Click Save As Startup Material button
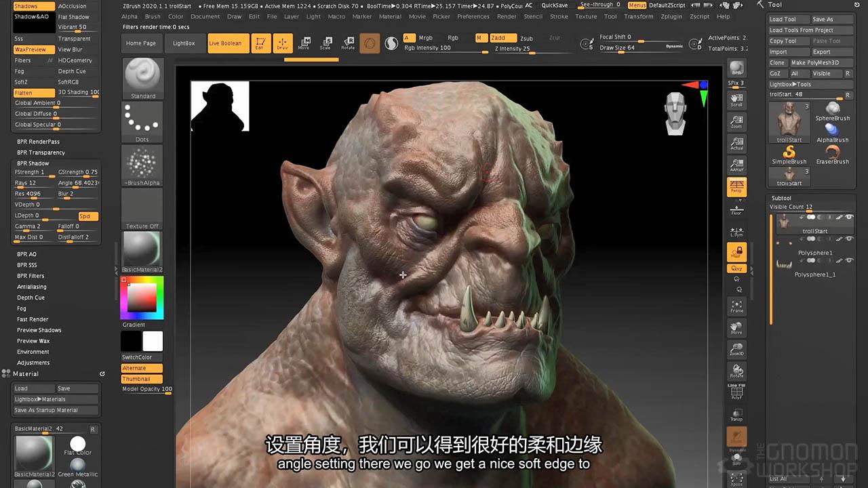The width and height of the screenshot is (868, 488). tap(56, 410)
